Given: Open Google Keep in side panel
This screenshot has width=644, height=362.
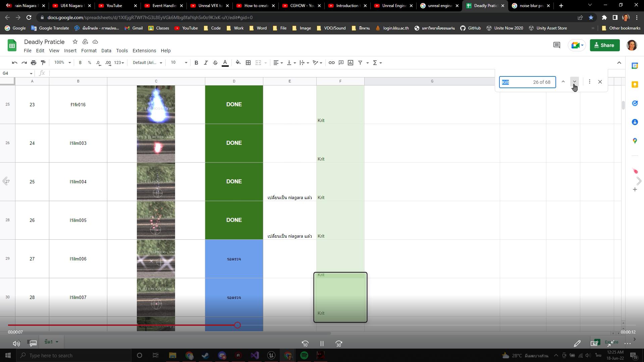Looking at the screenshot, I should tap(635, 84).
